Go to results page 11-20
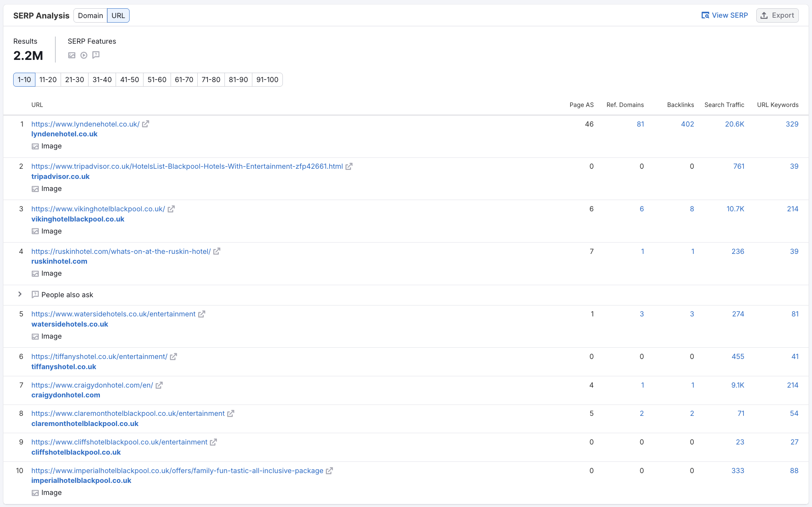This screenshot has width=812, height=507. point(48,80)
